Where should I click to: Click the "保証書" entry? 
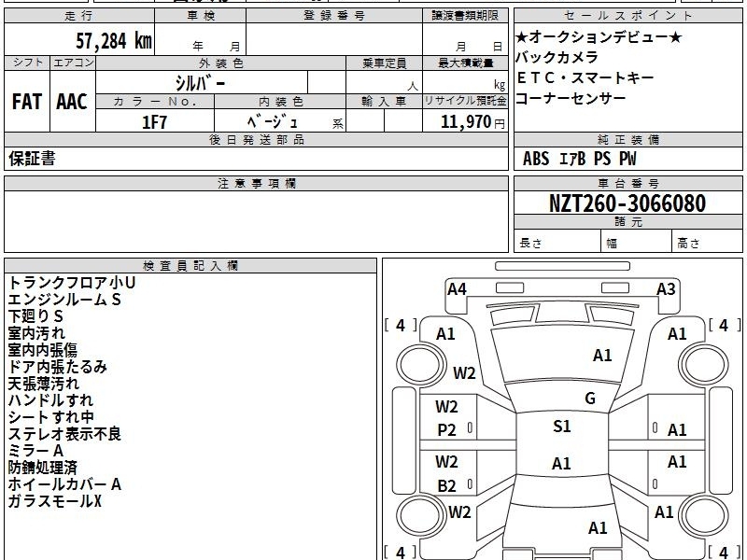(x=32, y=159)
